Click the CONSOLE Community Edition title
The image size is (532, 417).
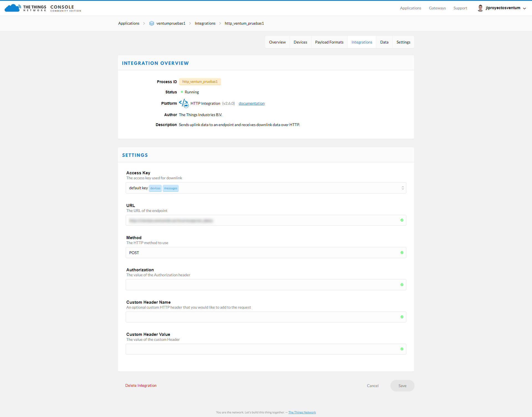(66, 8)
